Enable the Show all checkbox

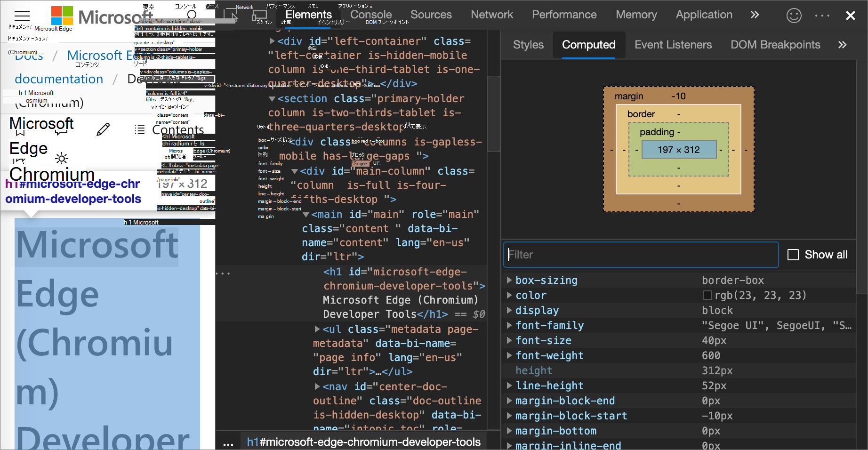pyautogui.click(x=793, y=255)
